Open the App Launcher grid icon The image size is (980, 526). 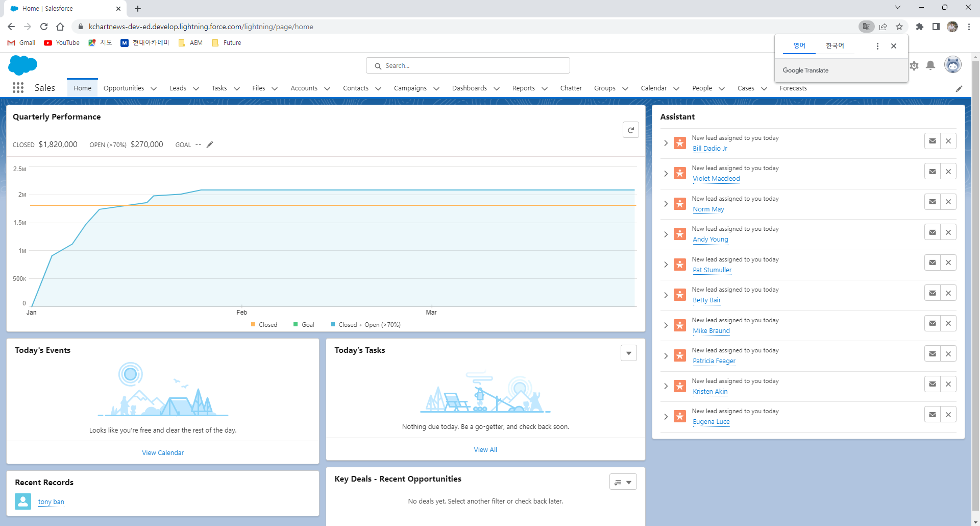18,88
